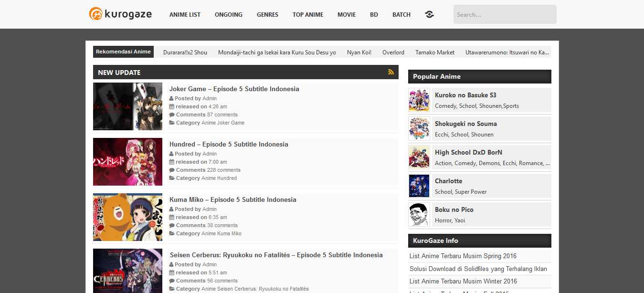The height and width of the screenshot is (293, 644).
Task: Open Boku no Pico title
Action: [454, 209]
